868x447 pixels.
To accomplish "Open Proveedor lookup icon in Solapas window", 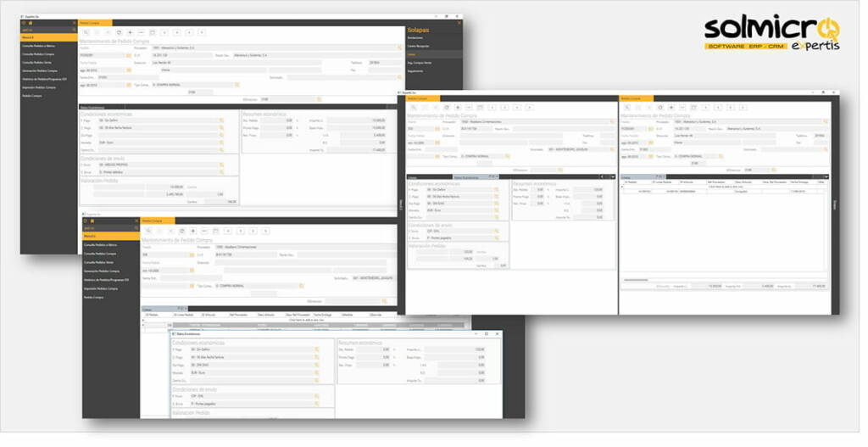I will pyautogui.click(x=400, y=48).
